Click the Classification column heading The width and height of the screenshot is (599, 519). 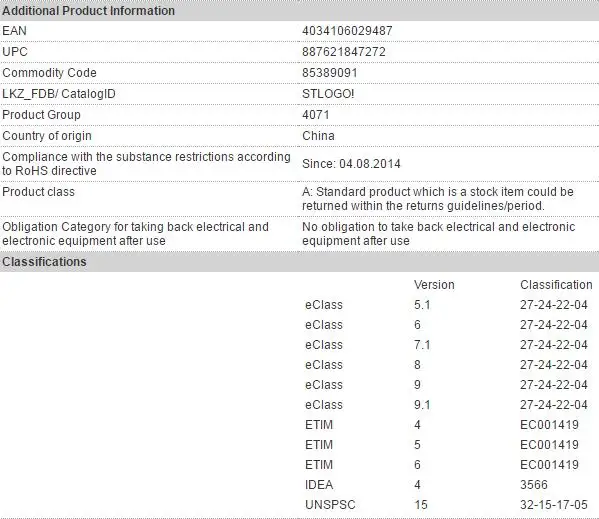coord(556,285)
